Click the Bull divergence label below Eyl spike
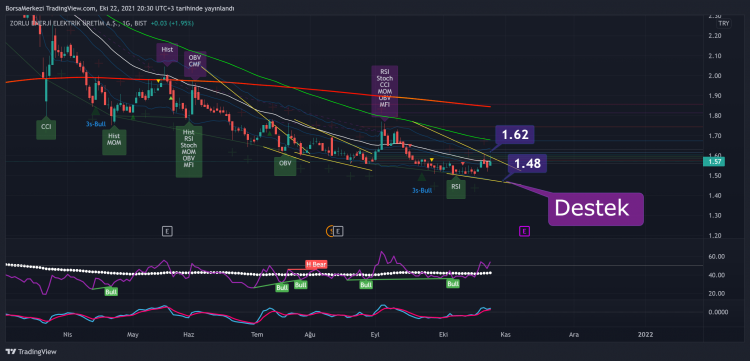 pyautogui.click(x=366, y=285)
